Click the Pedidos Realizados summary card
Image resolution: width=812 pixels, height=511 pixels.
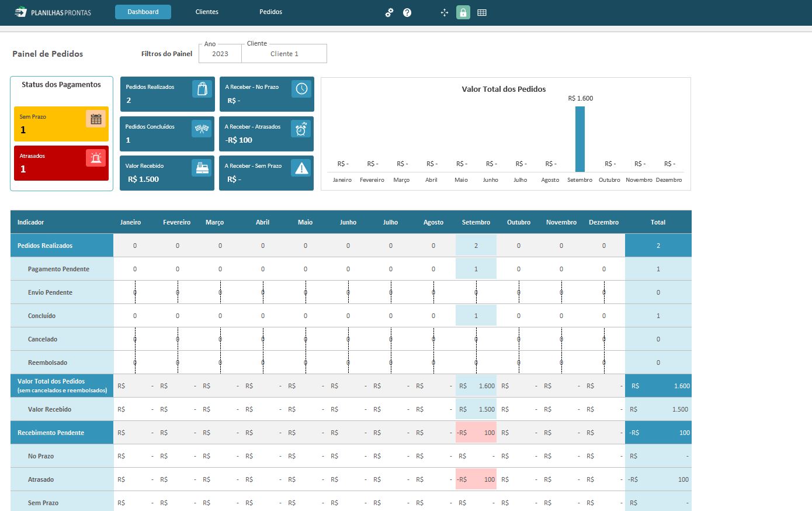pyautogui.click(x=167, y=94)
